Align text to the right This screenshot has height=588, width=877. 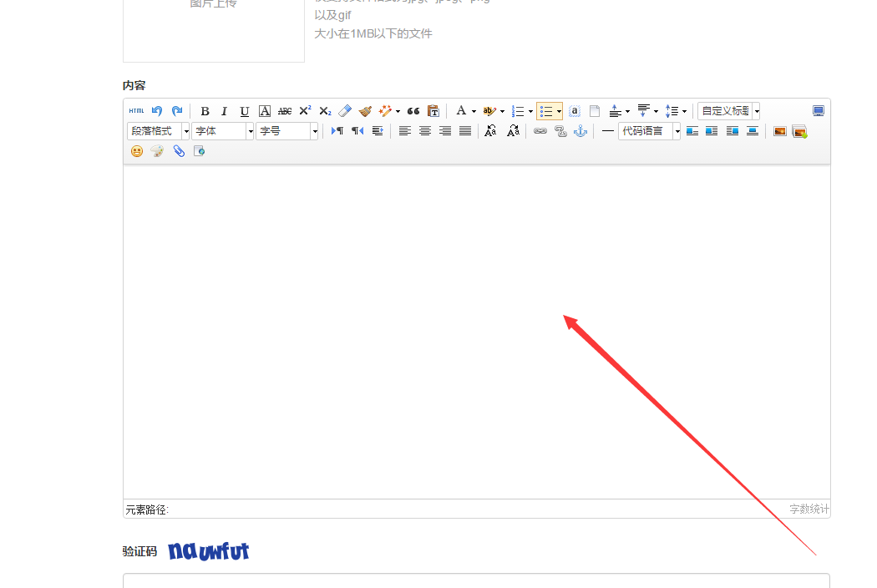(445, 131)
